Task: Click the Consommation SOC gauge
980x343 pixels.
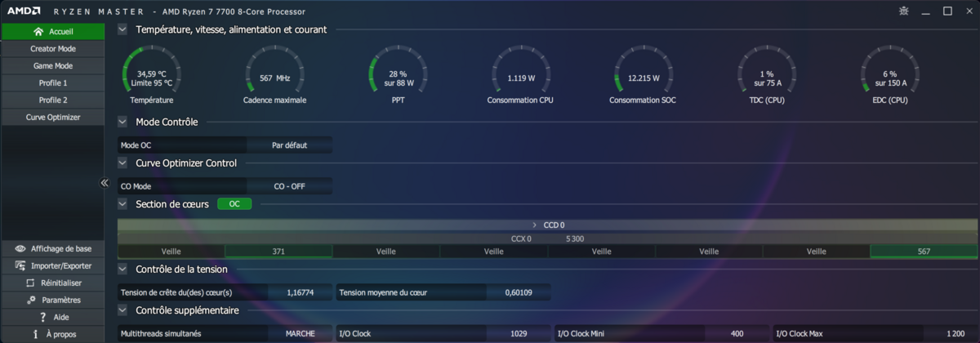Action: (644, 75)
